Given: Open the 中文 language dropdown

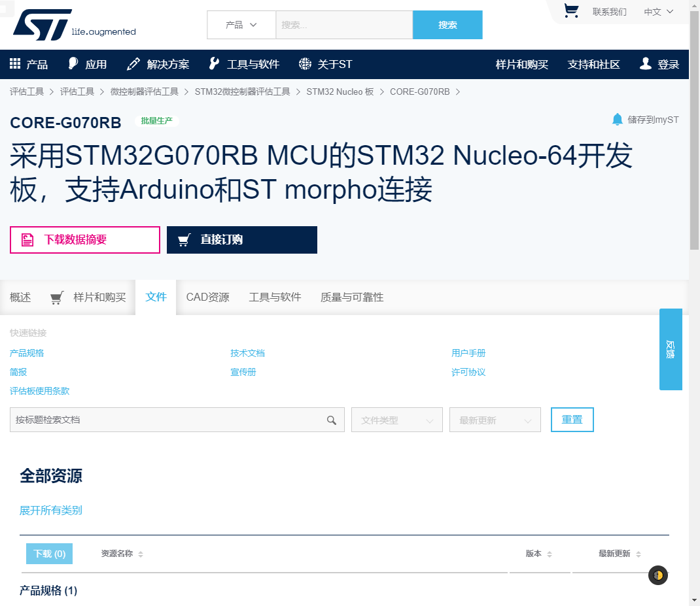Looking at the screenshot, I should pyautogui.click(x=658, y=12).
